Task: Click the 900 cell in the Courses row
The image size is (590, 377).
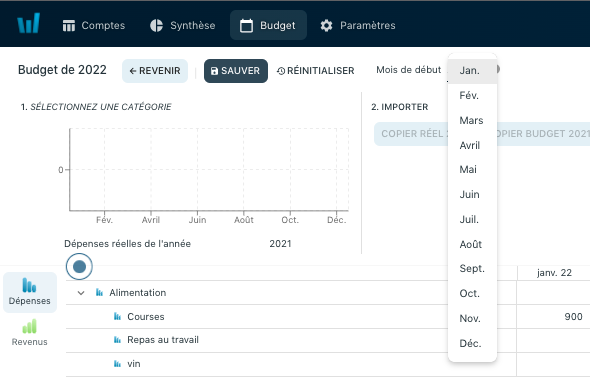Action: point(573,317)
